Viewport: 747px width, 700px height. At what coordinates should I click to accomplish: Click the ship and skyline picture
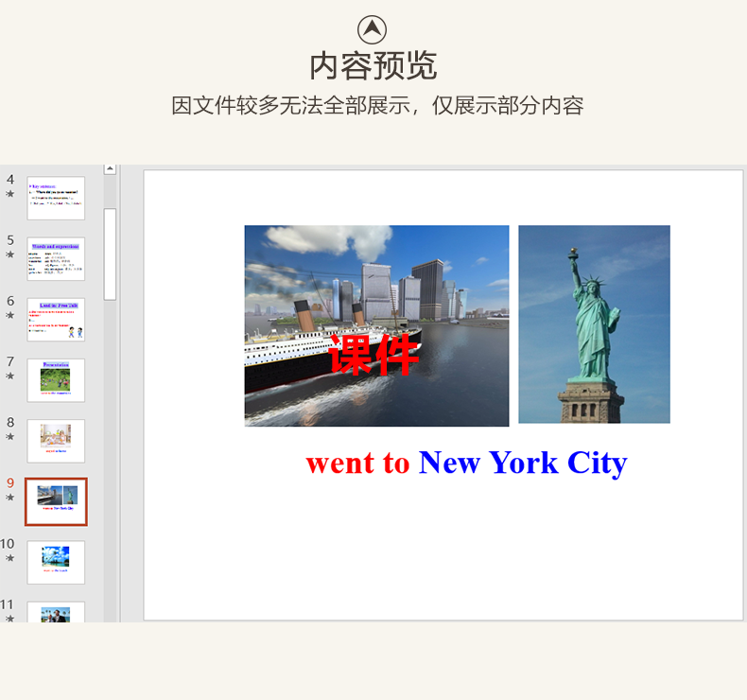377,326
